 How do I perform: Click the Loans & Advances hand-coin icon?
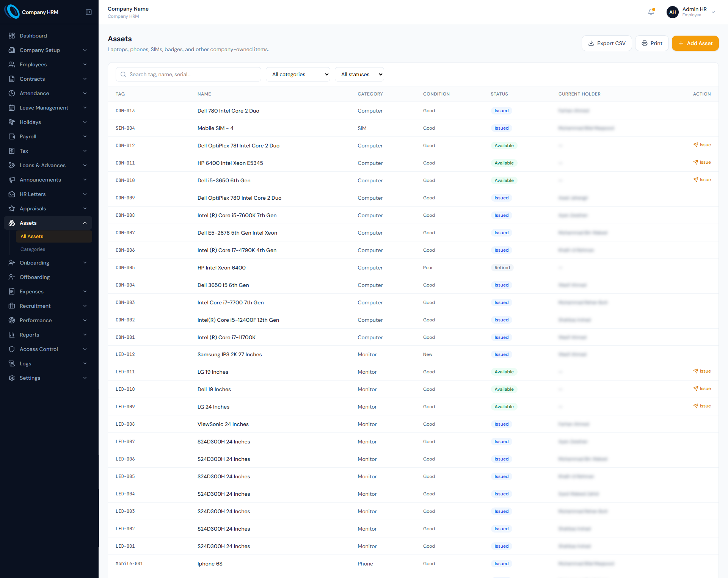point(12,165)
